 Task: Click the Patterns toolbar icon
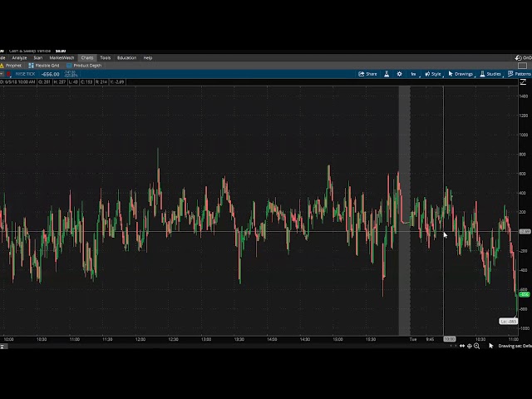(519, 74)
